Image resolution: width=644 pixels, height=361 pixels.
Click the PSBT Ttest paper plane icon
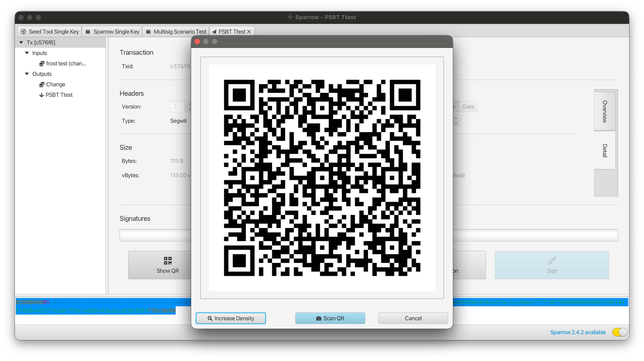pyautogui.click(x=214, y=32)
